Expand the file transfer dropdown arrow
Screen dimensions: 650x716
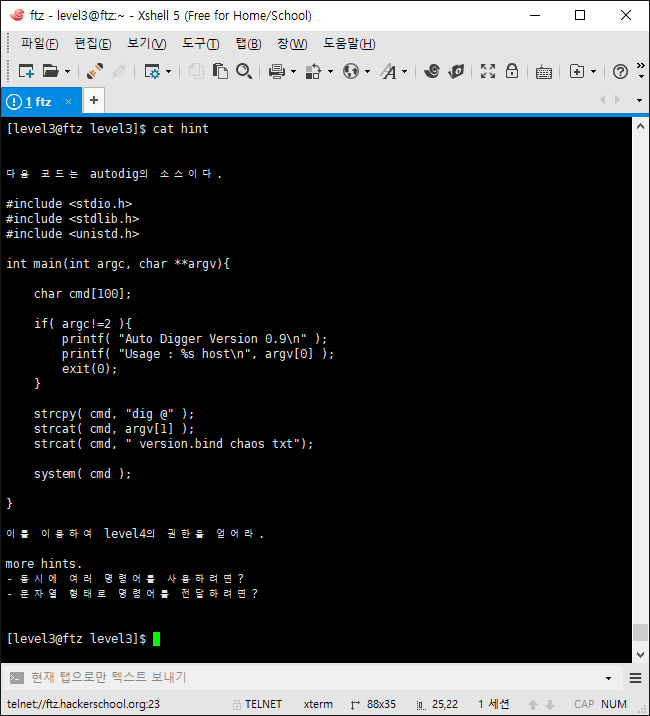coord(330,72)
